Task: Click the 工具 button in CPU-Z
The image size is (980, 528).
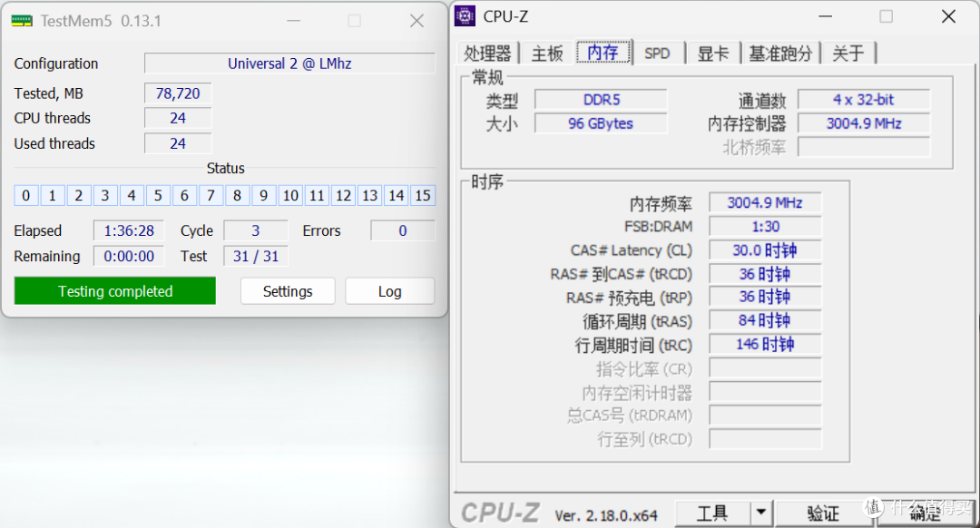Action: click(712, 513)
